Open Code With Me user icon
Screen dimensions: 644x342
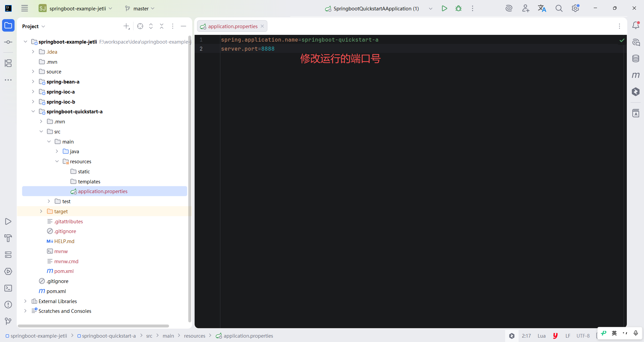pos(526,8)
